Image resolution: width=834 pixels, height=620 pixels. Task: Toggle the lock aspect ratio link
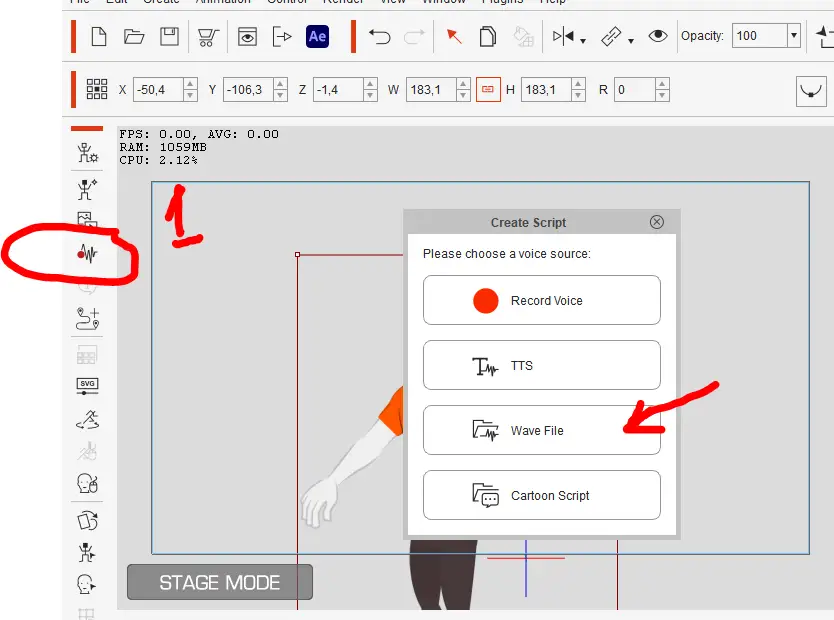pyautogui.click(x=488, y=89)
